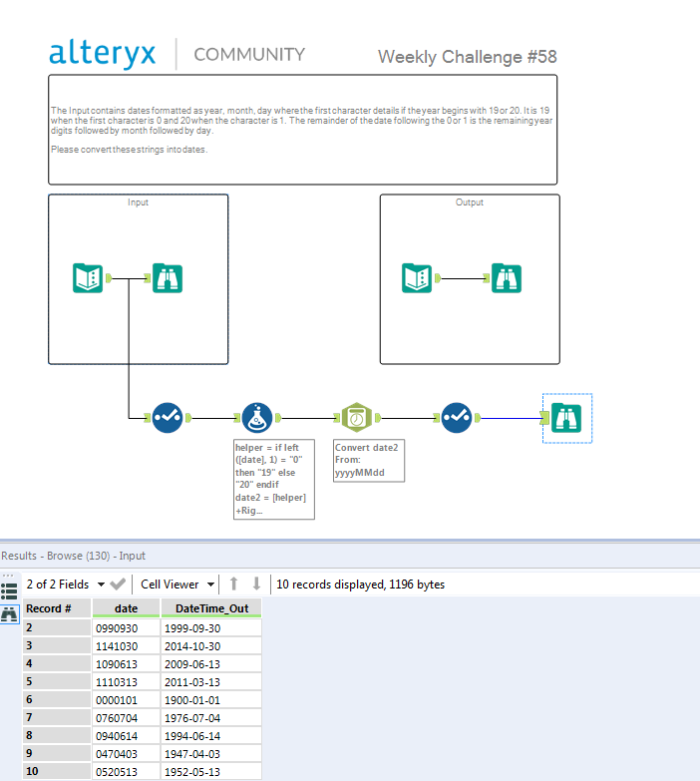Click cell 2014-10-30 in DateTime_Out
Viewport: 700px width, 781px height.
(211, 646)
